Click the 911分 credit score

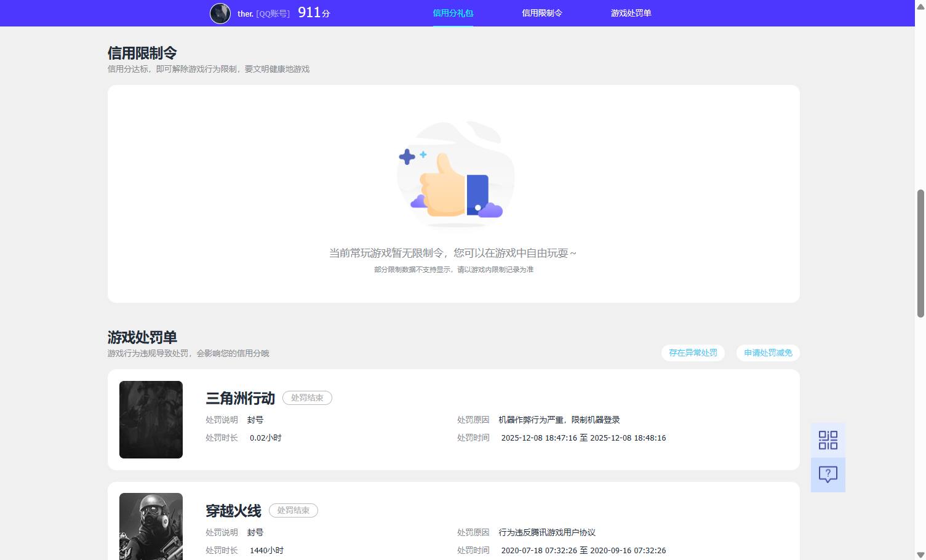pyautogui.click(x=314, y=12)
